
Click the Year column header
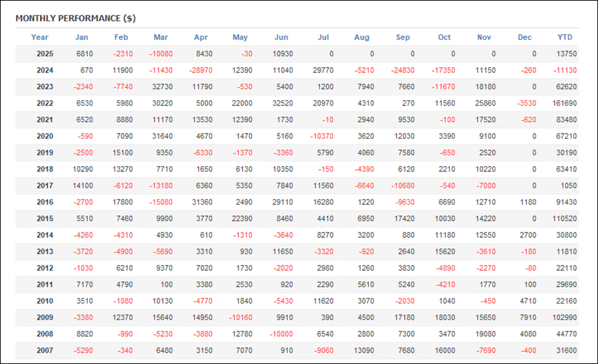point(40,37)
